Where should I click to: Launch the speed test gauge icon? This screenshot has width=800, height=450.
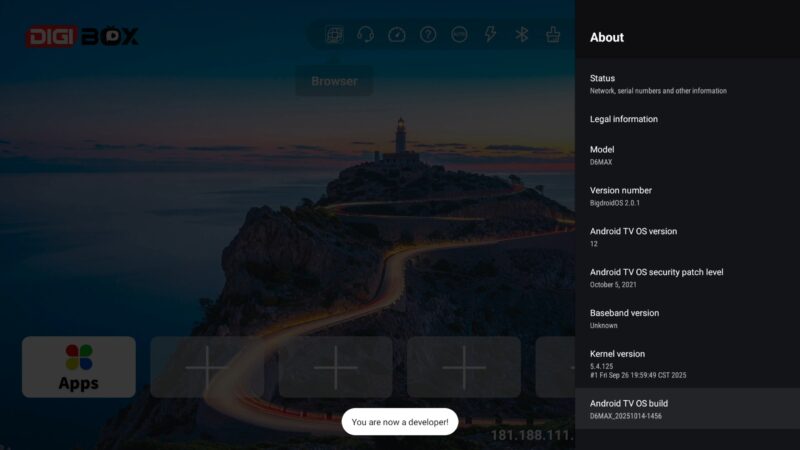point(397,35)
